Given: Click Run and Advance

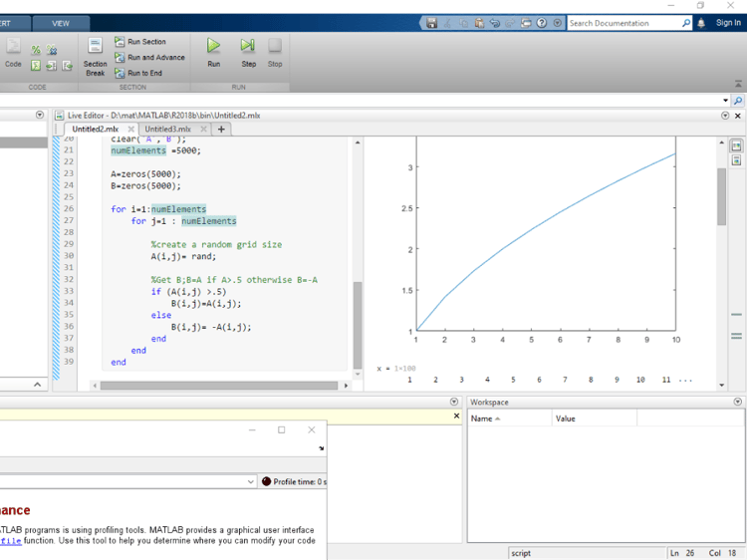Looking at the screenshot, I should [x=149, y=57].
